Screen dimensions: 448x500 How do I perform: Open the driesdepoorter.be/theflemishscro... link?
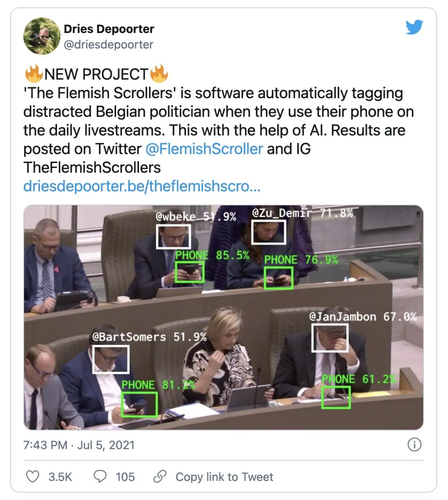[142, 186]
